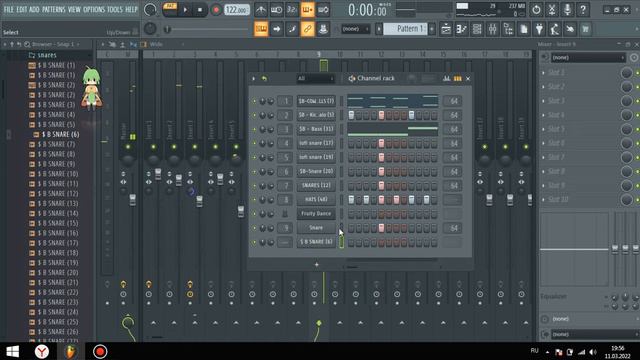Click the plus button to add a channel
This screenshot has width=640, height=360.
[316, 265]
